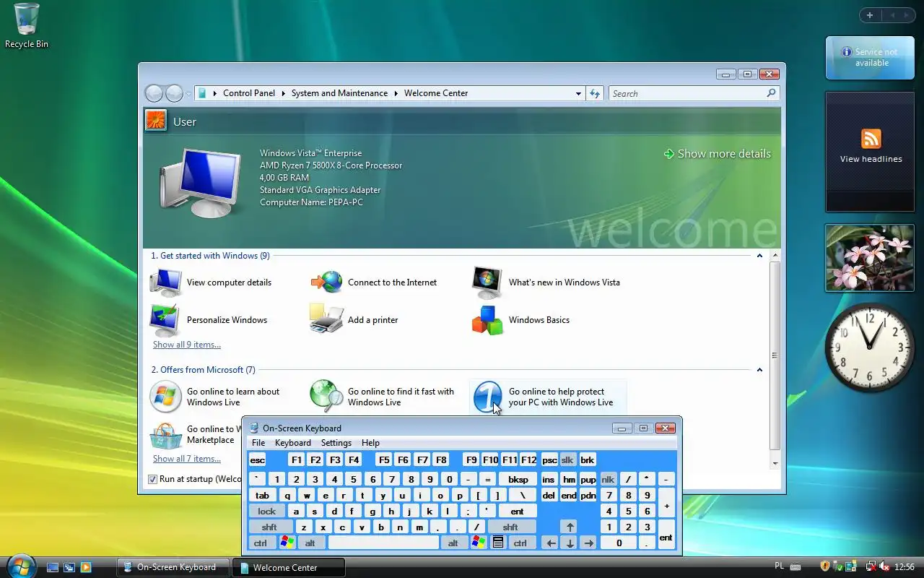Toggle the left alt key

[x=310, y=543]
